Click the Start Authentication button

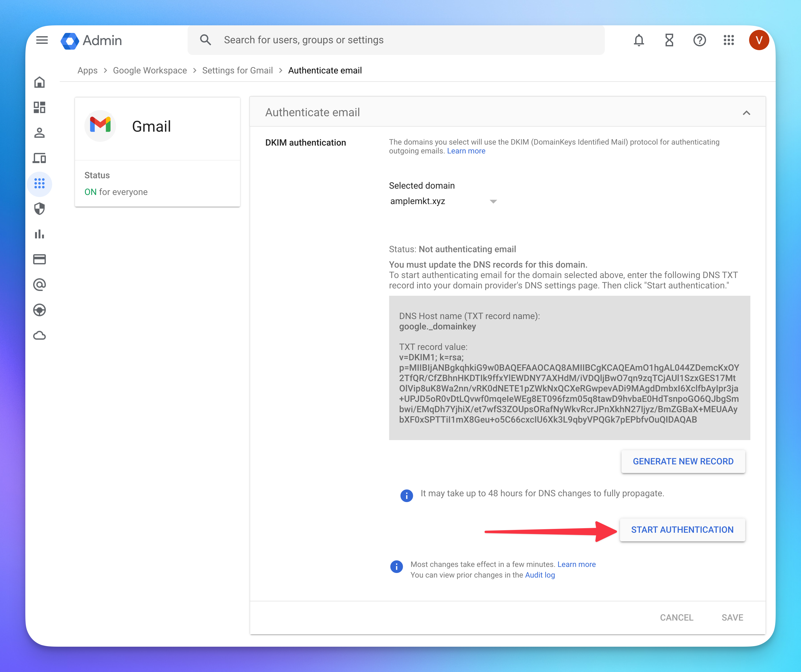pos(682,530)
